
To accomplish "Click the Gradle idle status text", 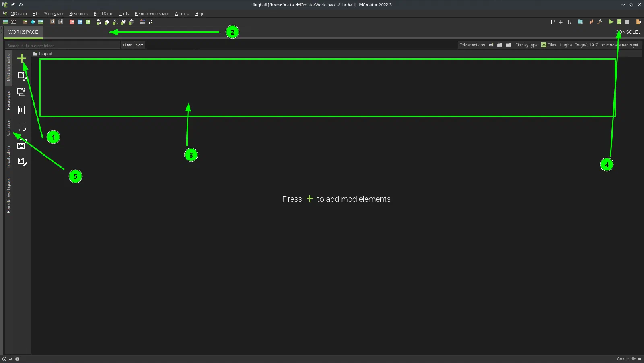I will (x=626, y=359).
